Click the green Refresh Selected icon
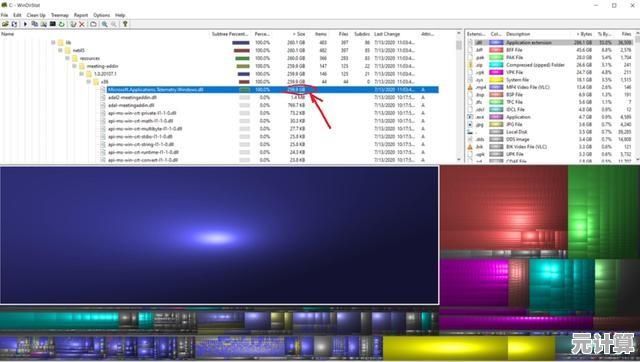 click(62, 24)
